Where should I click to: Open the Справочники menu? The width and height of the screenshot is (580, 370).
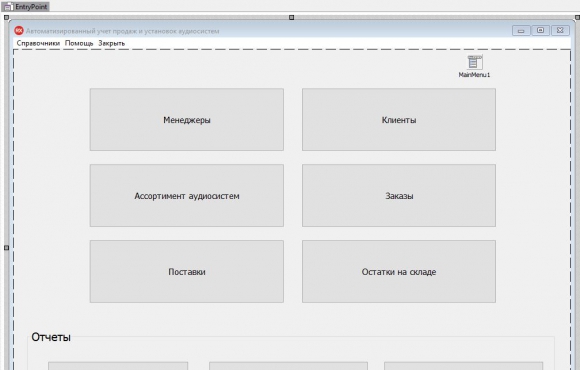coord(38,43)
